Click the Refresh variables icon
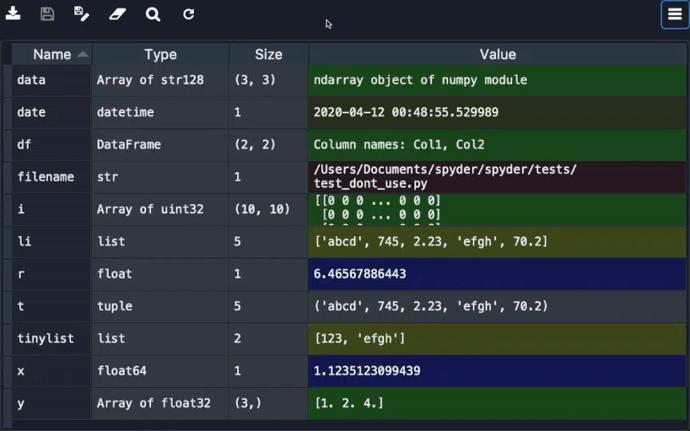The image size is (690, 431). point(188,14)
